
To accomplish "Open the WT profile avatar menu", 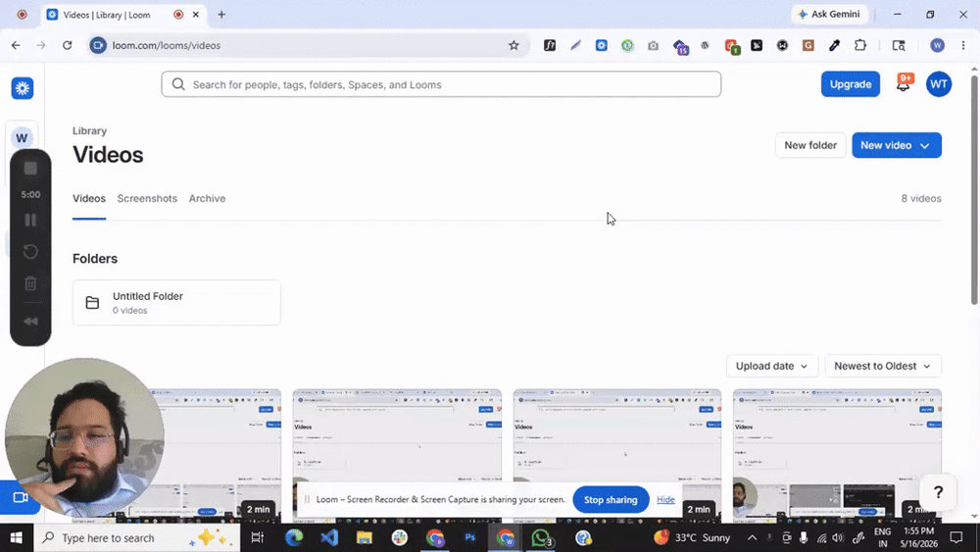I will (939, 84).
